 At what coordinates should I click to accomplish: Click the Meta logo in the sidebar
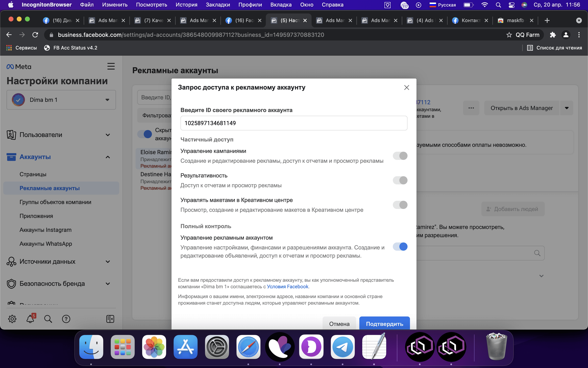click(19, 66)
